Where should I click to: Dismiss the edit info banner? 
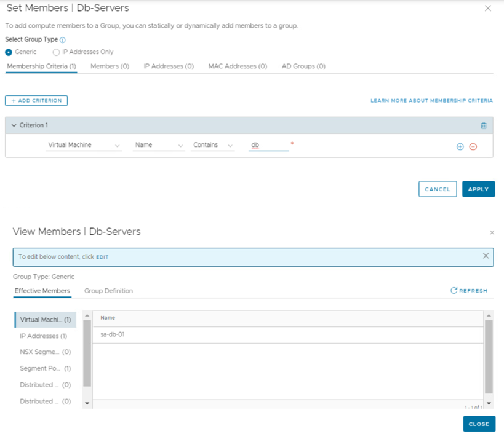[x=486, y=256]
